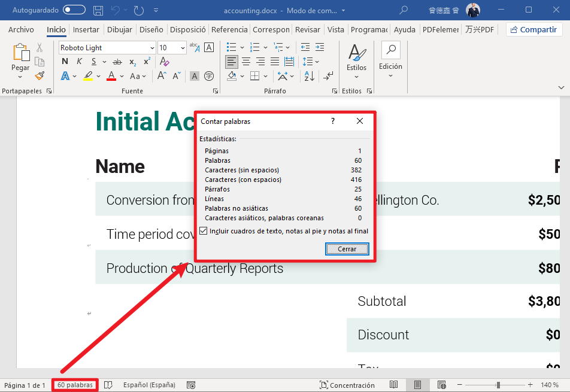Open the font size dropdown

(183, 48)
